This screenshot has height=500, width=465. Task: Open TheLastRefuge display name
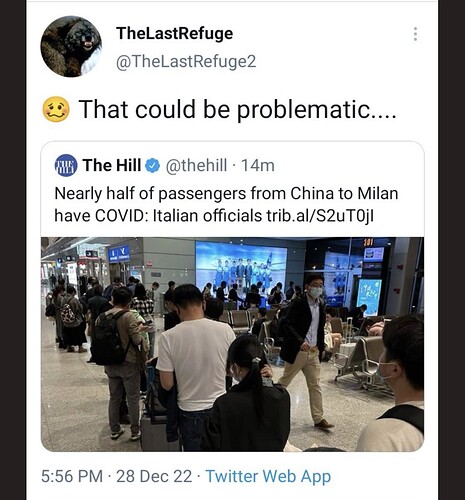(x=175, y=33)
